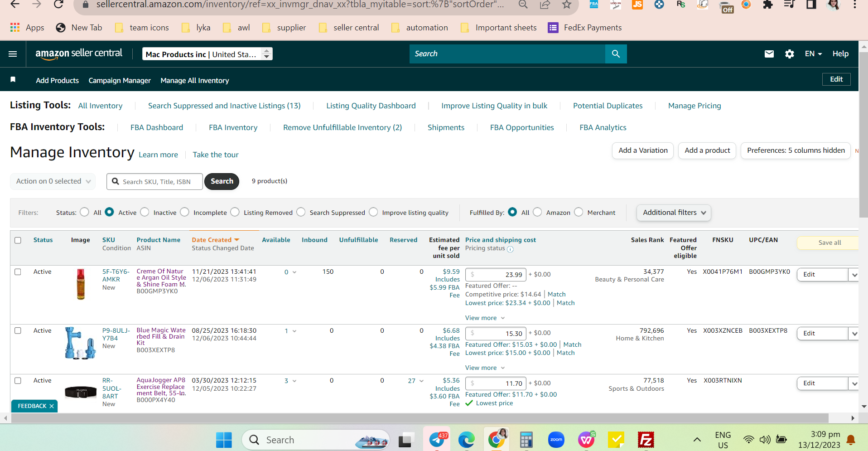
Task: Switch to the FBA Dashboard tool
Action: (157, 128)
